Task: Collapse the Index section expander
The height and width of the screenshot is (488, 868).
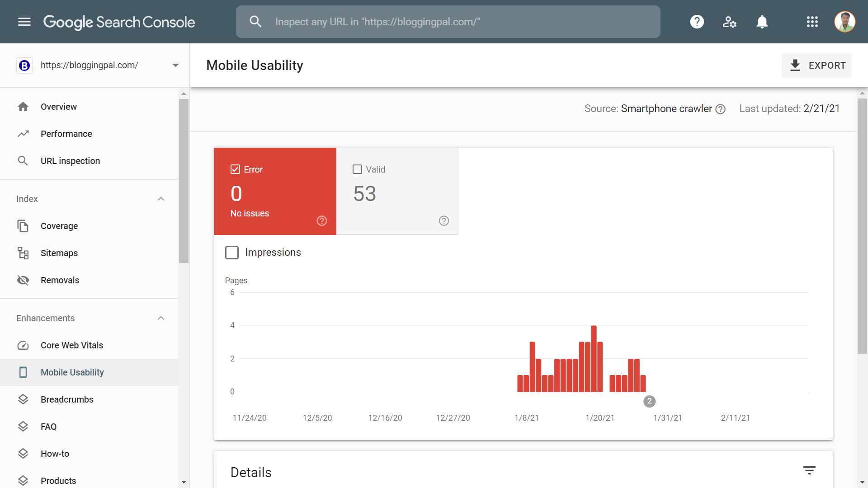Action: tap(161, 199)
